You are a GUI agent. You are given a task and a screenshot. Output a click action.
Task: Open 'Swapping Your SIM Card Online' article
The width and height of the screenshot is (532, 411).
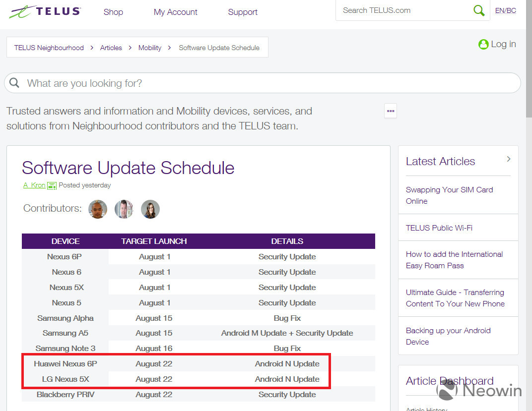click(x=449, y=195)
